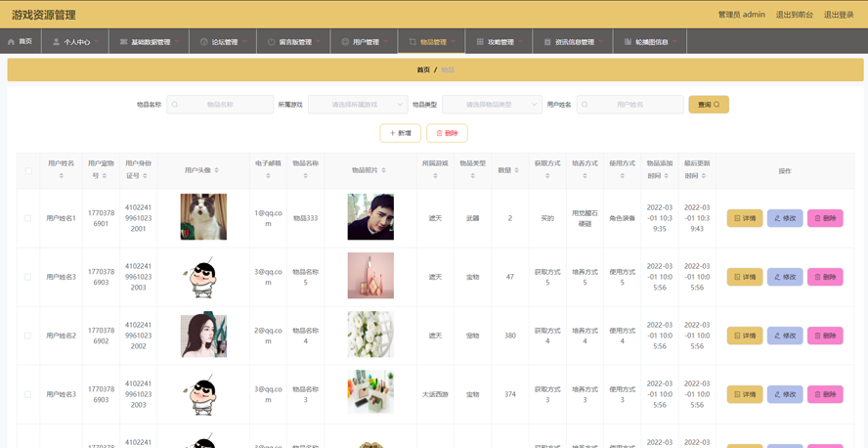
Task: Click sort arrows on 电子邮箱 column header
Action: point(268,175)
